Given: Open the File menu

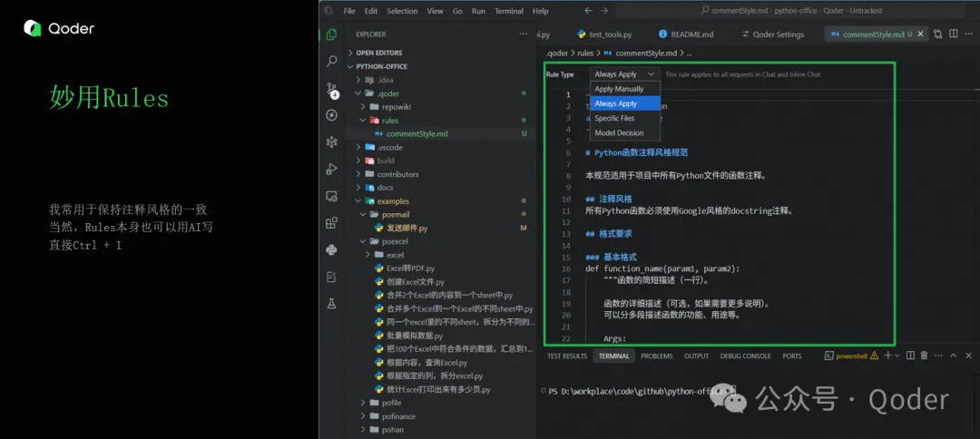Looking at the screenshot, I should pos(349,11).
